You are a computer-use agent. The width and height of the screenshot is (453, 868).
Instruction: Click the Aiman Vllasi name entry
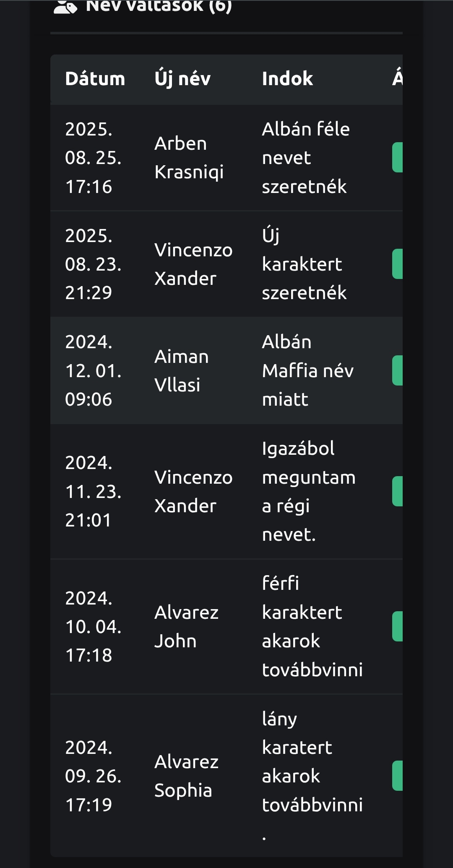click(181, 371)
